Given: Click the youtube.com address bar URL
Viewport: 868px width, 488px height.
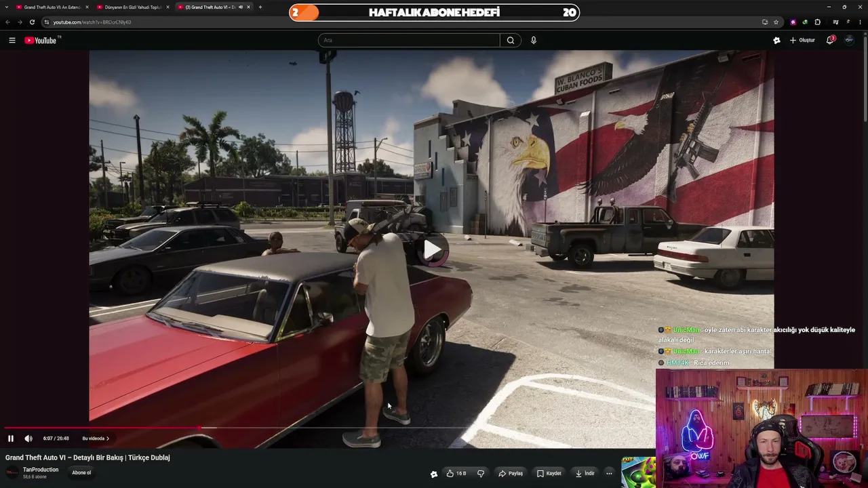Looking at the screenshot, I should 92,22.
